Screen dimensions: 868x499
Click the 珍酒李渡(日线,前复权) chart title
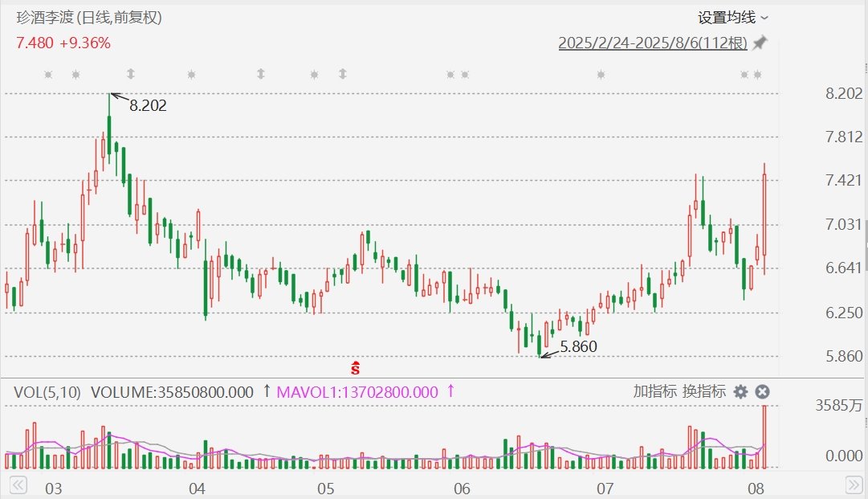coord(89,18)
